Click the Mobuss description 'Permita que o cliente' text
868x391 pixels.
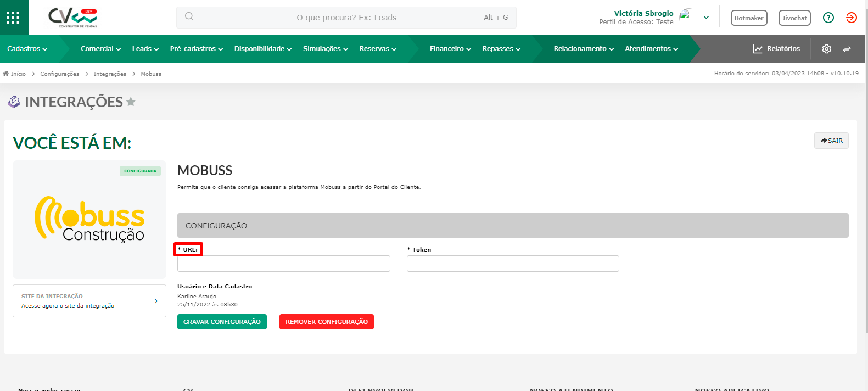click(x=299, y=187)
